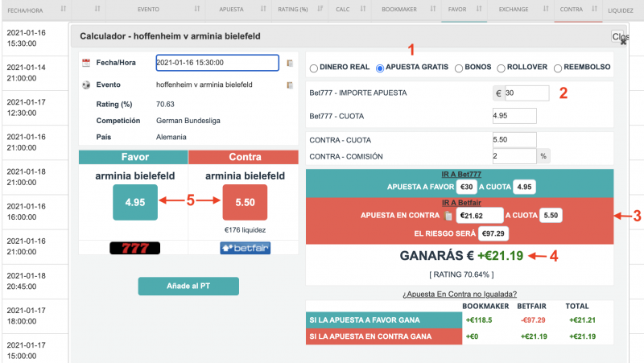Screen dimensions: 644x363
Task: Select the Rollover radio option
Action: tap(502, 68)
